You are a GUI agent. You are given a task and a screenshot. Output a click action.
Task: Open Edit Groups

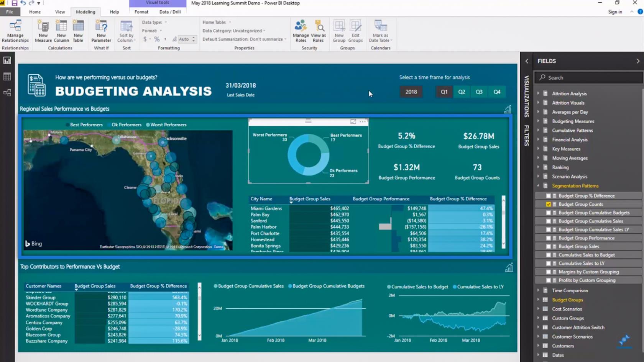click(x=355, y=31)
